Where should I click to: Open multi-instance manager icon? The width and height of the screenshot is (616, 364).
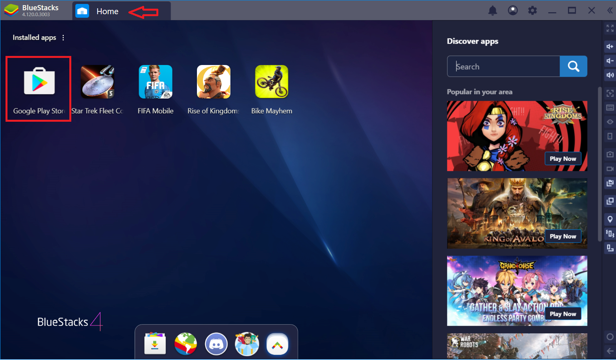pos(610,201)
